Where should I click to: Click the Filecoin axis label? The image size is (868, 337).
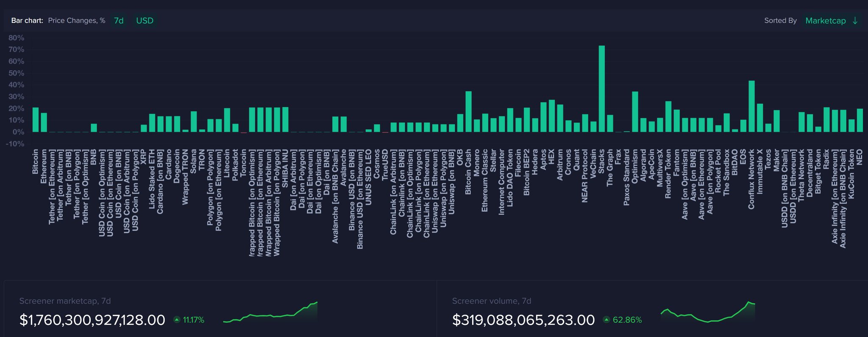pyautogui.click(x=518, y=163)
